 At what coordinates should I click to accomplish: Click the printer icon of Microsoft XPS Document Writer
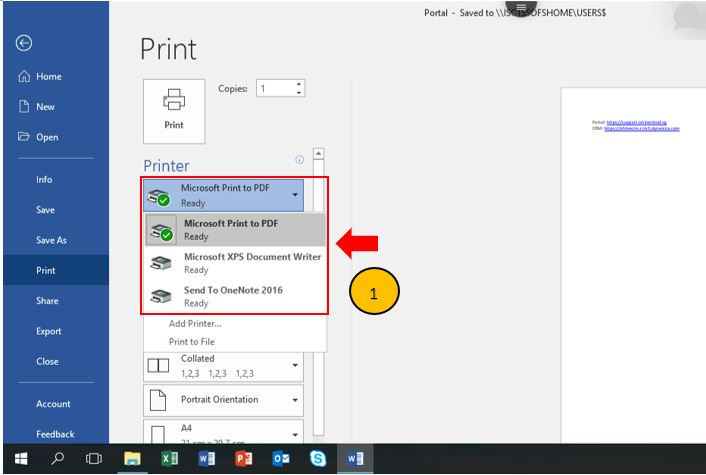click(x=161, y=263)
